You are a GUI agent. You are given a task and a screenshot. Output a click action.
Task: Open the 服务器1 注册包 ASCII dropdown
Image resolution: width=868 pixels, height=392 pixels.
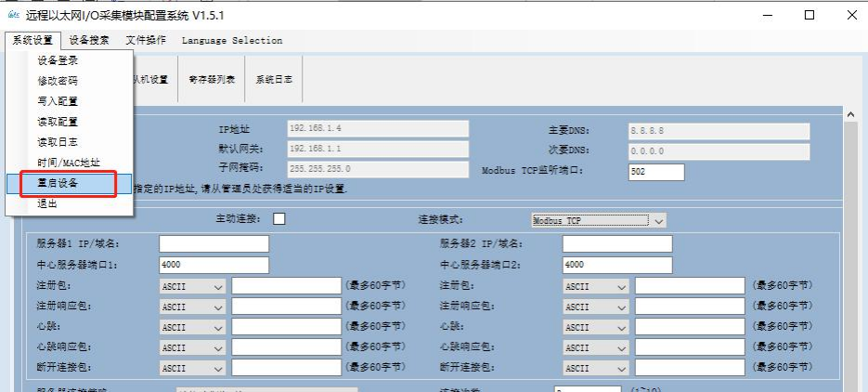192,287
